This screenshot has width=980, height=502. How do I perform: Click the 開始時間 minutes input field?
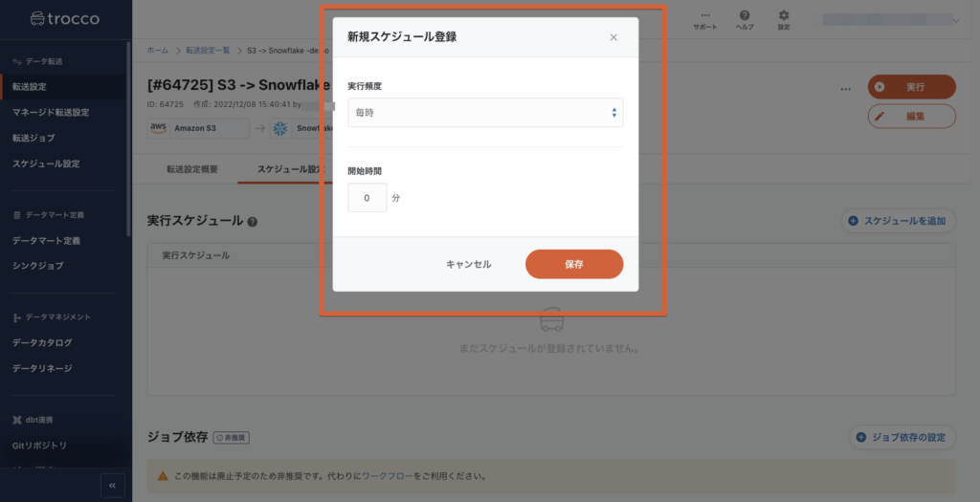367,198
